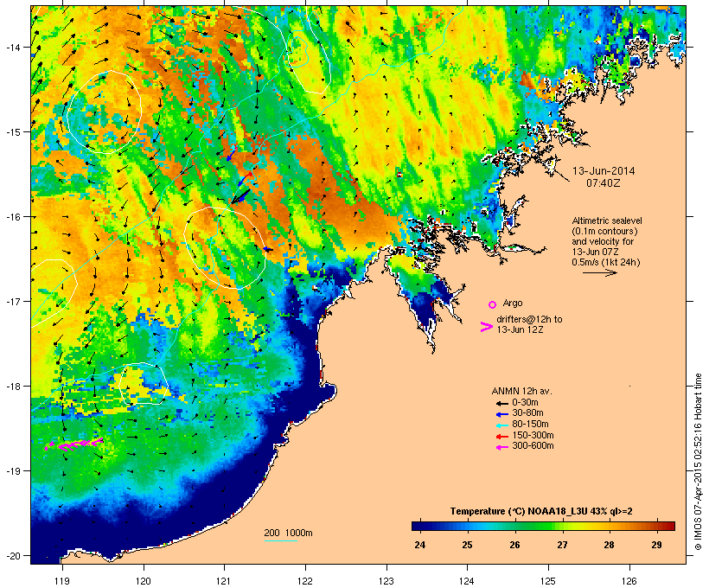The width and height of the screenshot is (709, 588).
Task: Click the colour bar tick label 28
Action: click(x=609, y=545)
